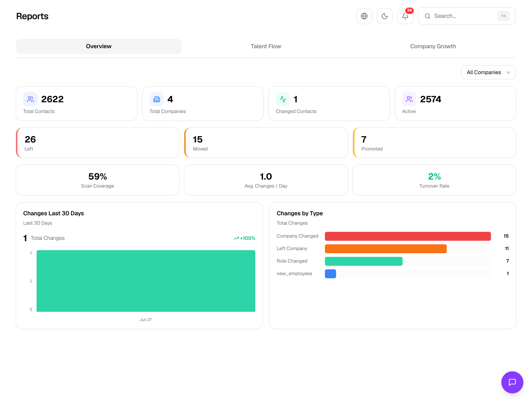Switch to the Company Growth tab
532x402 pixels.
pos(433,46)
